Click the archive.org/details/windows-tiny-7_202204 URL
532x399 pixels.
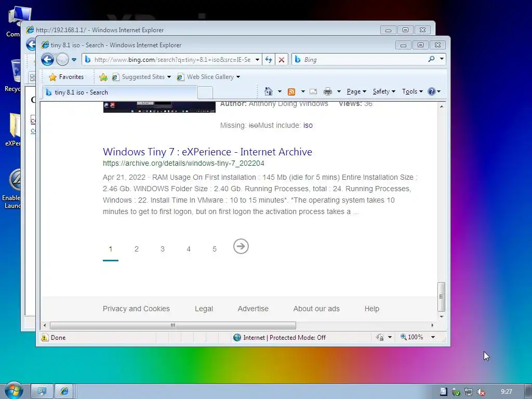(183, 163)
